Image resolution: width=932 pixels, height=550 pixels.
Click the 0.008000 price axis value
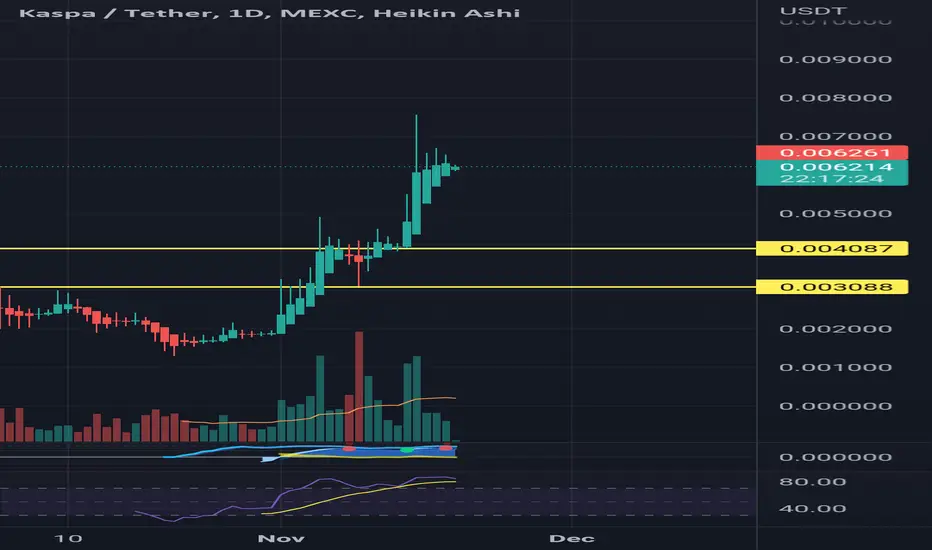[835, 98]
